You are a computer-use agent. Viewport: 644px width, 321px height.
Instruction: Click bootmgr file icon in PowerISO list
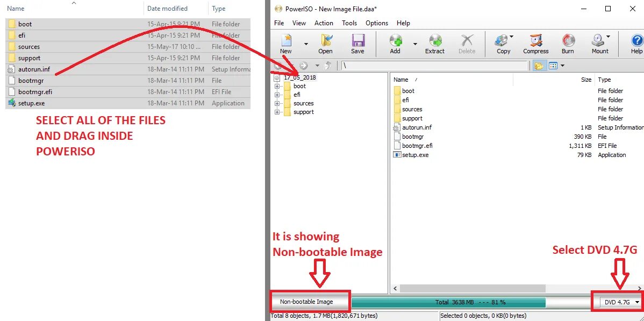397,137
